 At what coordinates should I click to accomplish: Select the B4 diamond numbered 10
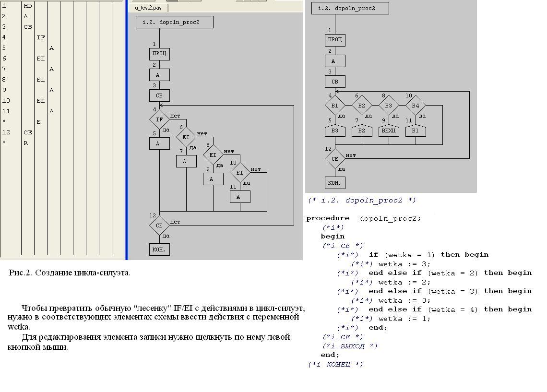tap(416, 106)
